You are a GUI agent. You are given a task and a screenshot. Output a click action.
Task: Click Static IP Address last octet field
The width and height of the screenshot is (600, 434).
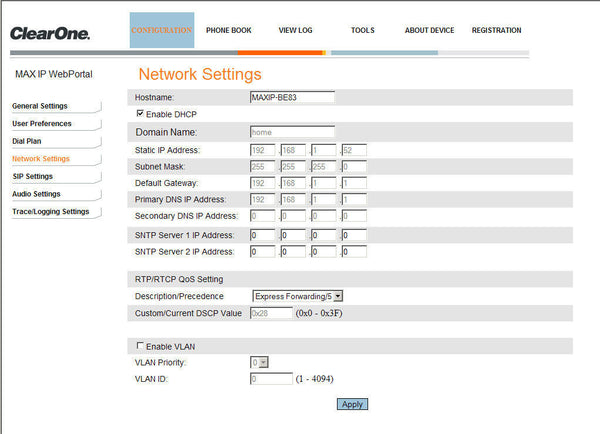pos(354,150)
